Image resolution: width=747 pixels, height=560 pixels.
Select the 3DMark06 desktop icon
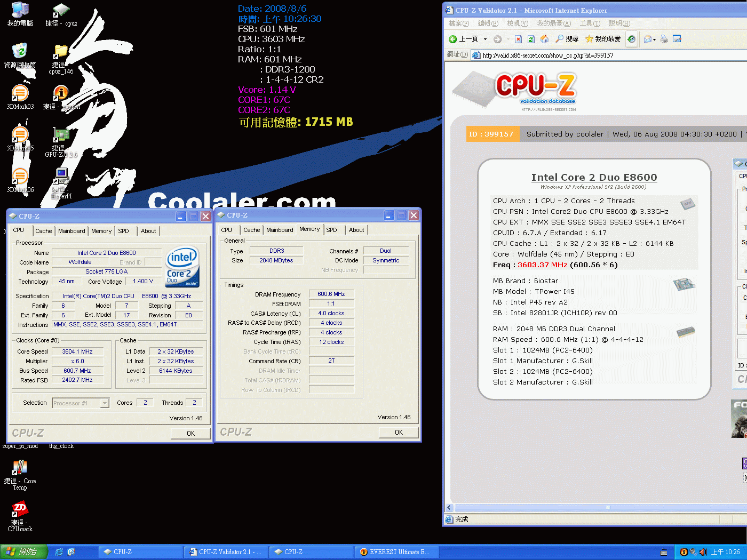20,180
